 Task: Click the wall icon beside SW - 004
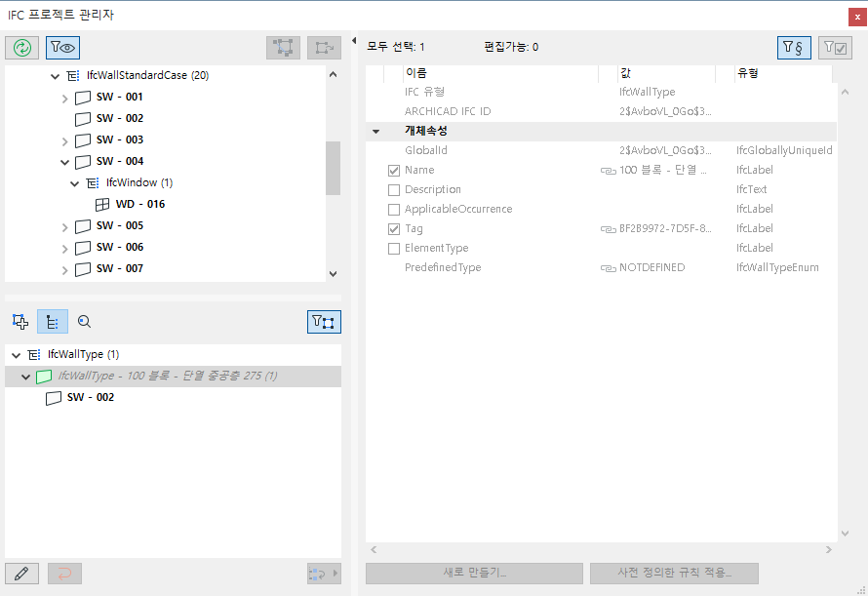[83, 162]
